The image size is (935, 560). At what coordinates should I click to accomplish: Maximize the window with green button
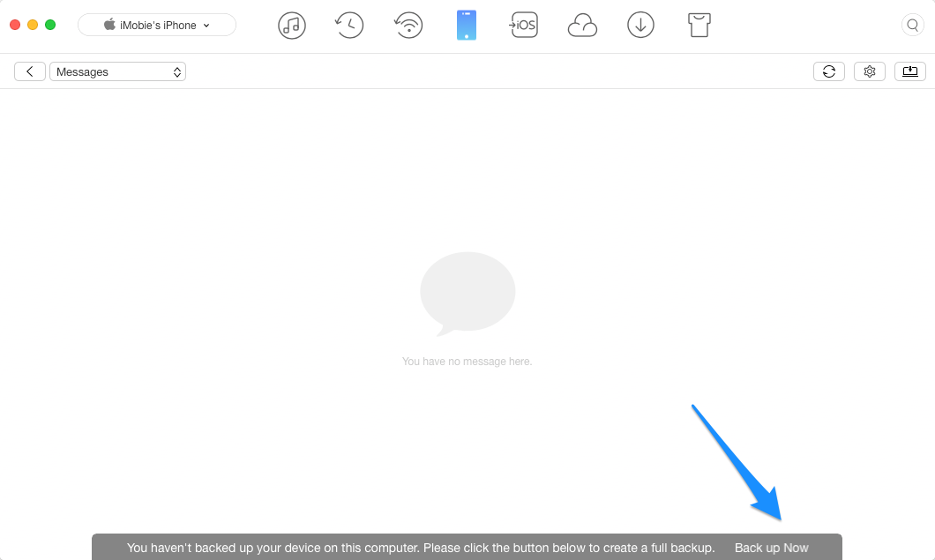click(x=50, y=25)
